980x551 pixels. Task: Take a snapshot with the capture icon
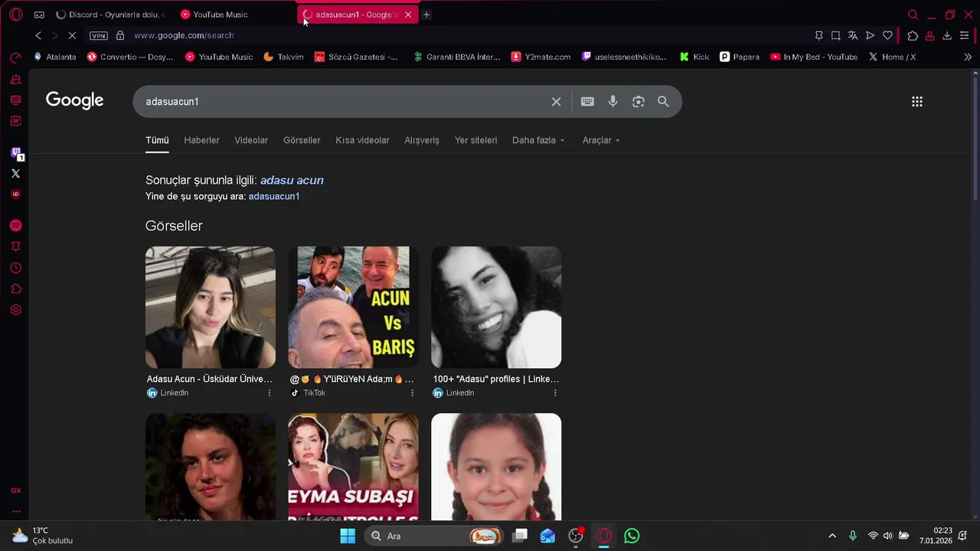835,35
